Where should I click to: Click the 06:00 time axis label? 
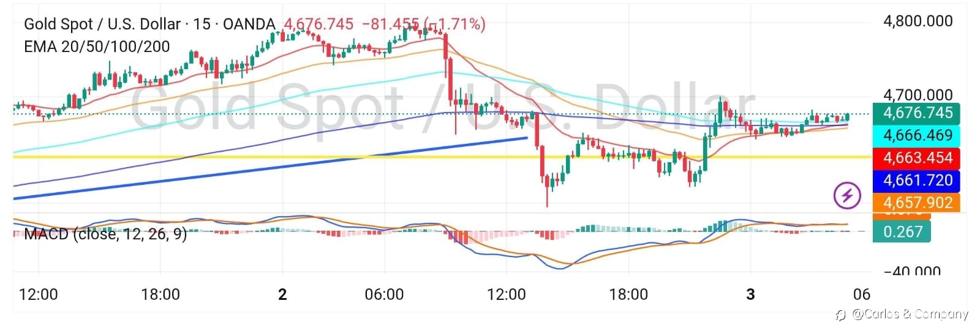384,294
